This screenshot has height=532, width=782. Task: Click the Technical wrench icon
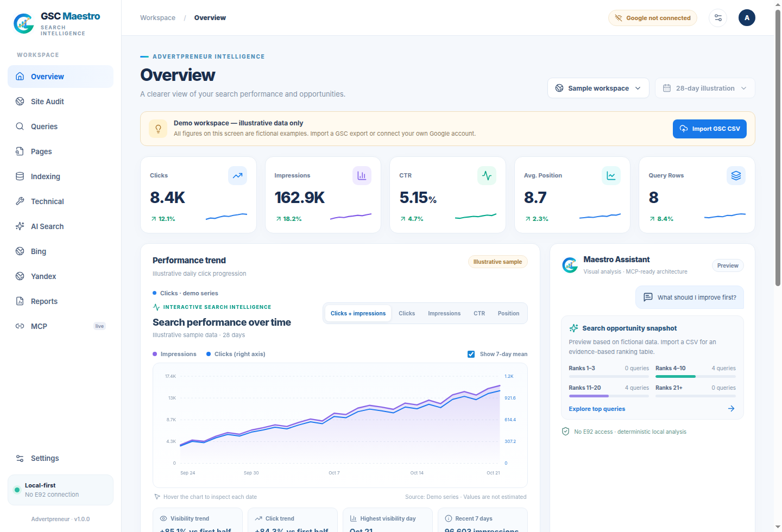[20, 201]
